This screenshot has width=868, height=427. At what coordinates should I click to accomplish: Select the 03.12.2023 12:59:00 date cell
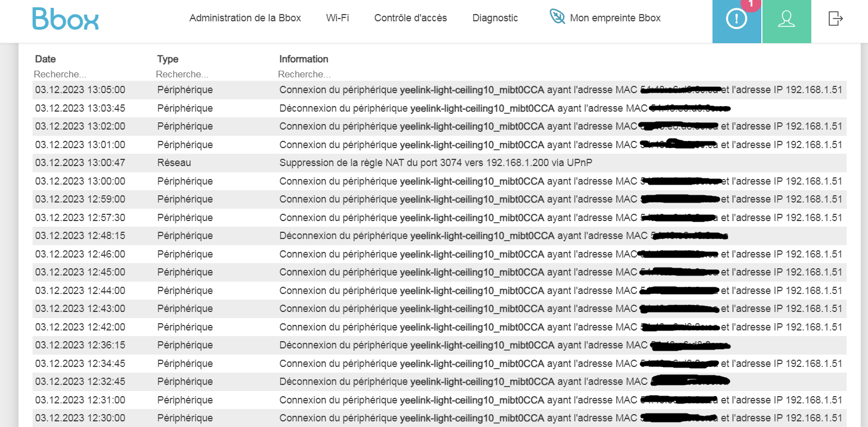(80, 199)
